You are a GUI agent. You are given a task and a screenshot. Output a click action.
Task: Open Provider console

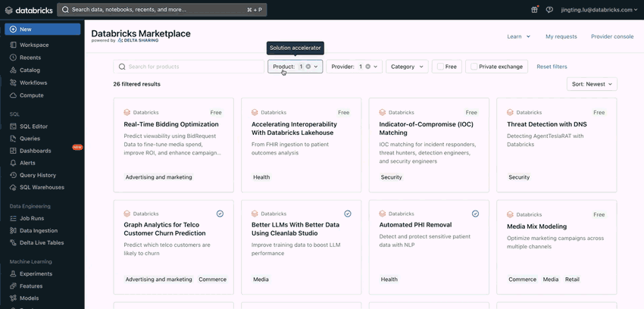612,36
